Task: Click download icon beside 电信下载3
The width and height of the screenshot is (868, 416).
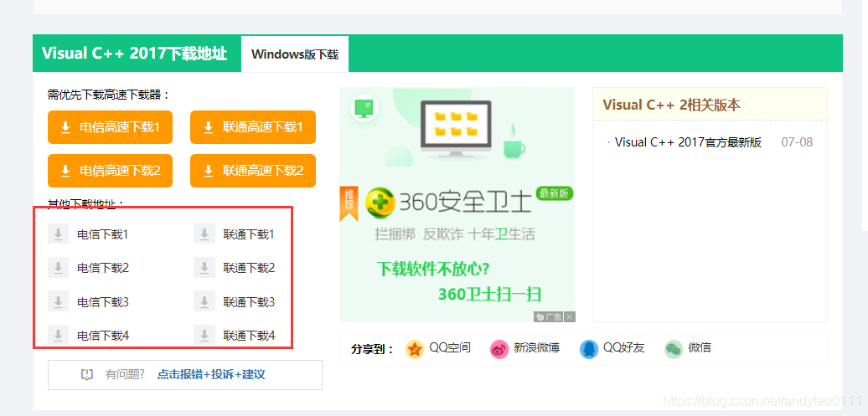Action: tap(58, 302)
